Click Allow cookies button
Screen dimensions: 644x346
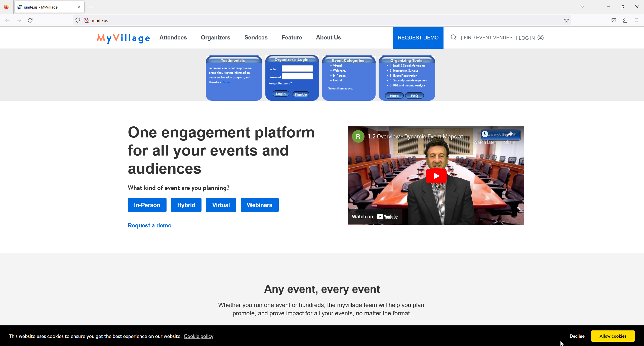pos(613,336)
